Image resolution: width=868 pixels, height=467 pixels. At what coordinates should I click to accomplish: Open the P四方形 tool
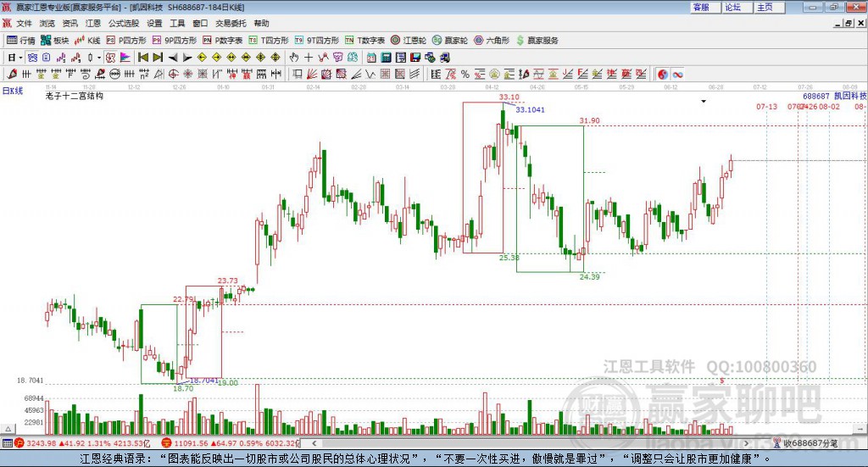(126, 41)
